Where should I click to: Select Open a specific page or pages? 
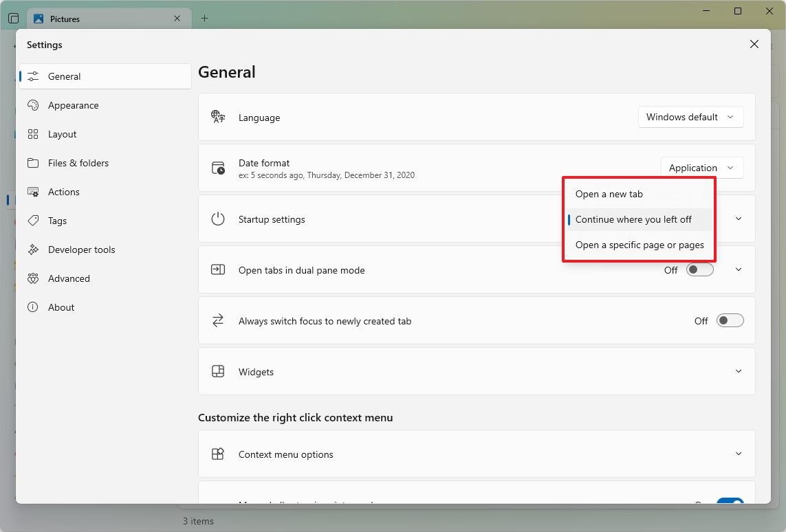coord(640,245)
